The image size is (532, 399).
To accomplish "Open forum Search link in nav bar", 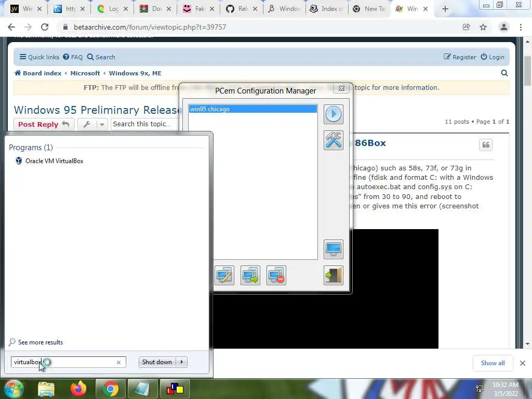I will (101, 57).
